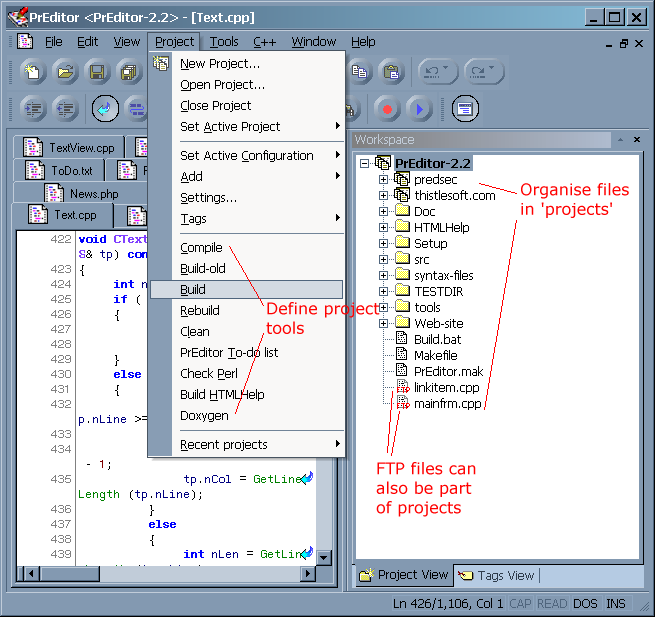The height and width of the screenshot is (617, 655).
Task: Click the New Project menu icon
Action: point(161,63)
